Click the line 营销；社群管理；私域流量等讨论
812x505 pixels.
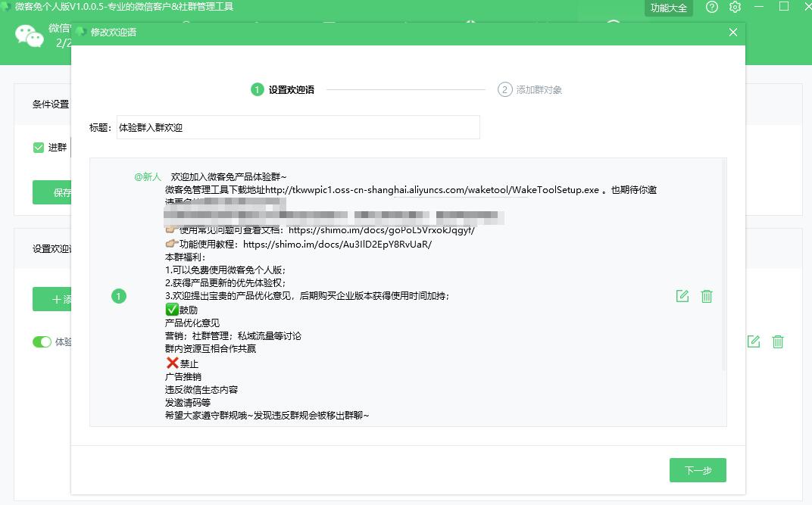coord(233,336)
